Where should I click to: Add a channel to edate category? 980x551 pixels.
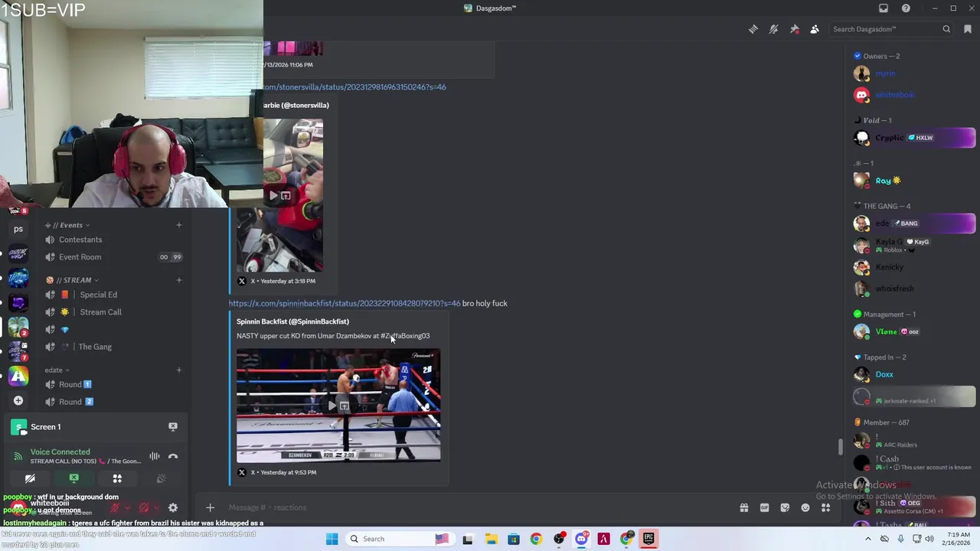[179, 370]
